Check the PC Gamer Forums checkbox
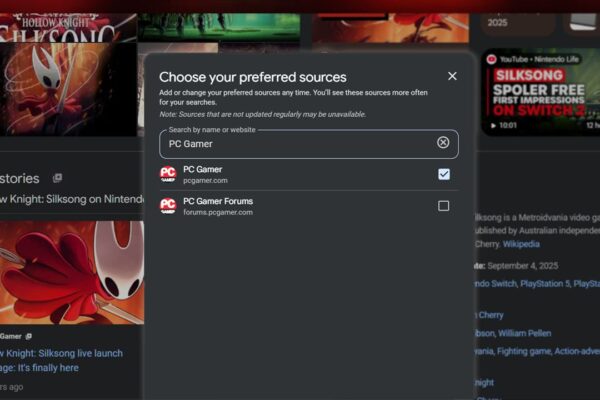 (x=444, y=206)
